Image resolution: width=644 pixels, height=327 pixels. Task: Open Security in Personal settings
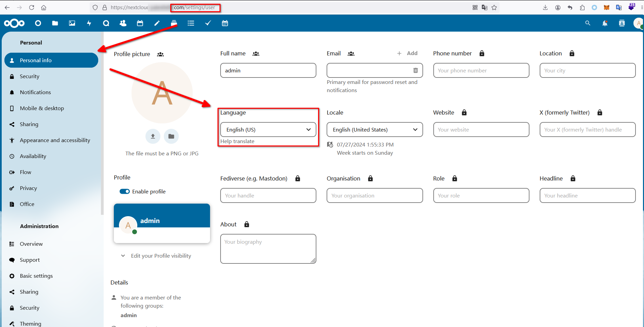30,76
